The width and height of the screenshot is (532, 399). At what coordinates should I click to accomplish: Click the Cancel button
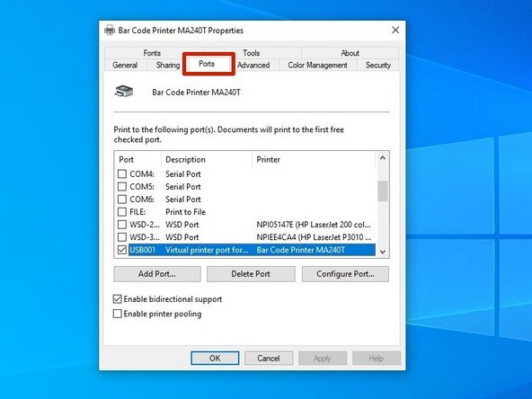[269, 359]
